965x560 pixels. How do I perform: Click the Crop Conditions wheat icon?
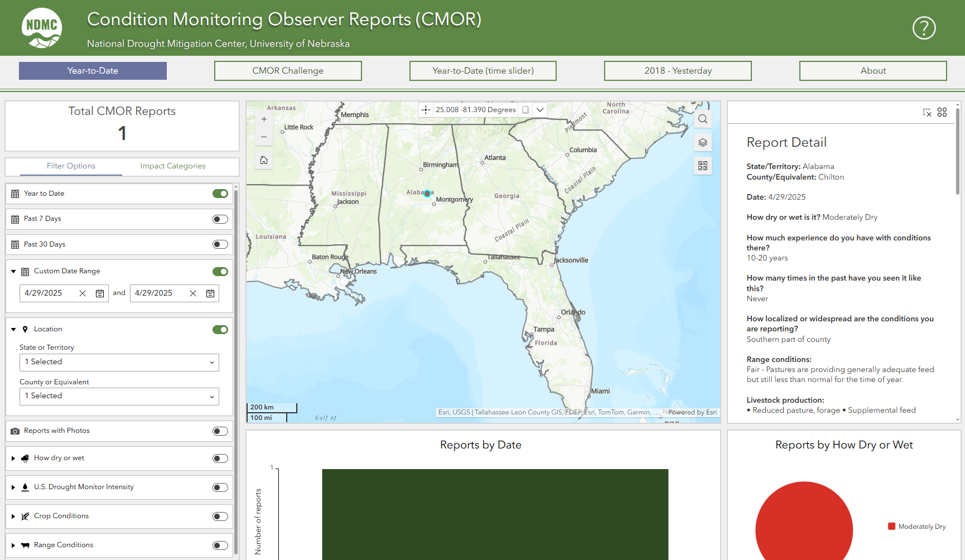[25, 516]
